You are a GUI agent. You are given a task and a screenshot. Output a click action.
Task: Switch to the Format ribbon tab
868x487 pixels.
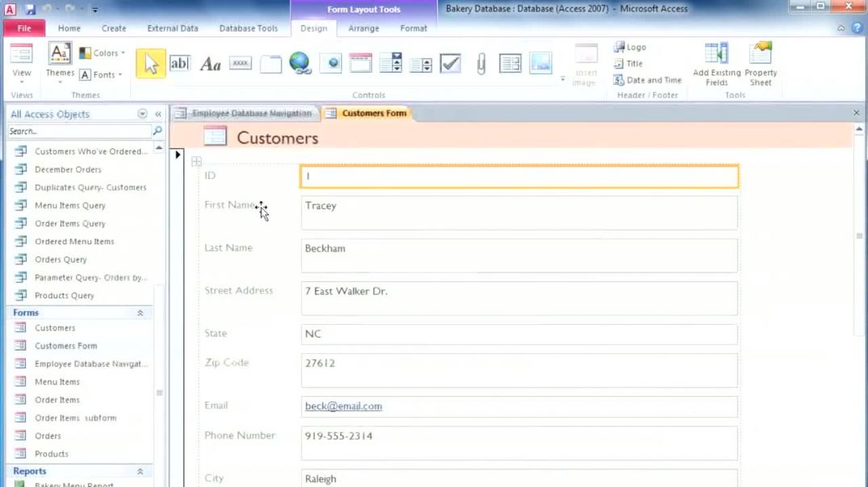click(414, 28)
